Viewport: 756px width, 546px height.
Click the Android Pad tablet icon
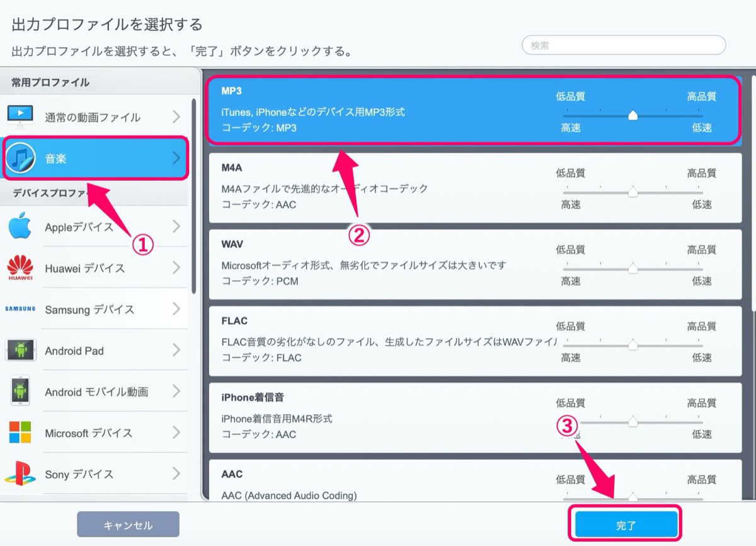coord(20,351)
